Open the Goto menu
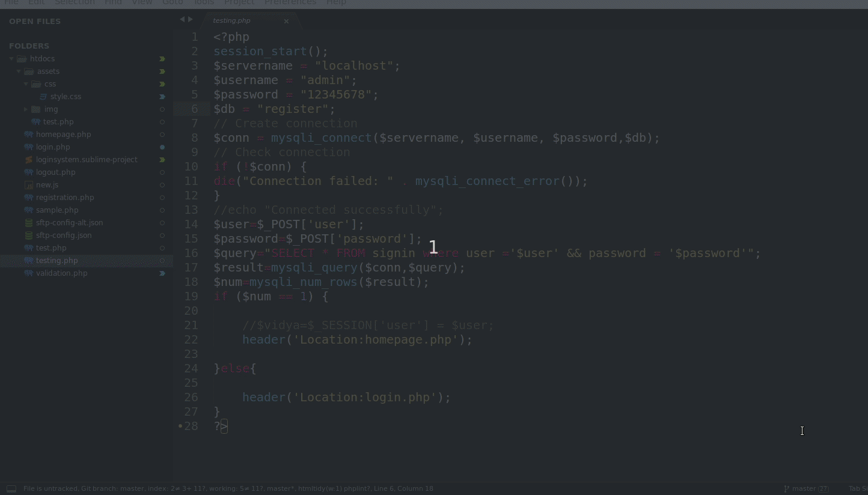868x495 pixels. [x=173, y=2]
